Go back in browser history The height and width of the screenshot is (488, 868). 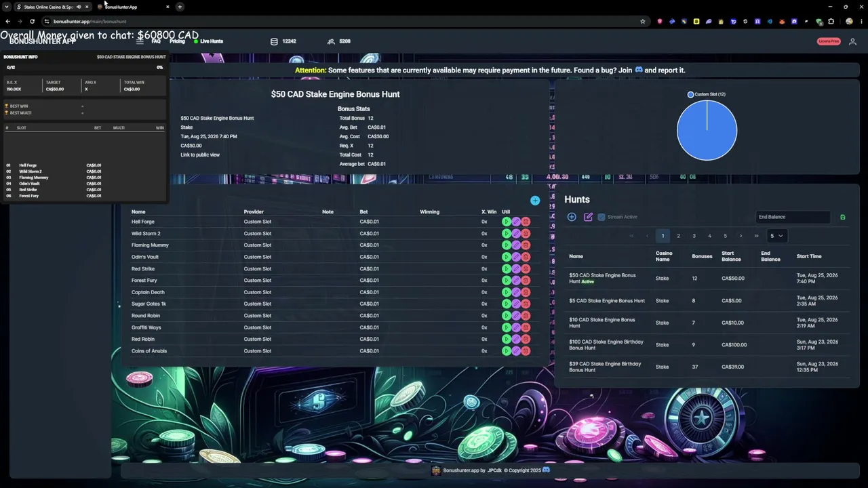7,21
